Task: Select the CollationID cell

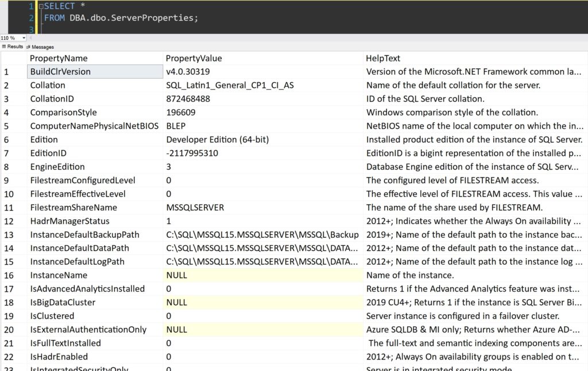Action: 95,99
